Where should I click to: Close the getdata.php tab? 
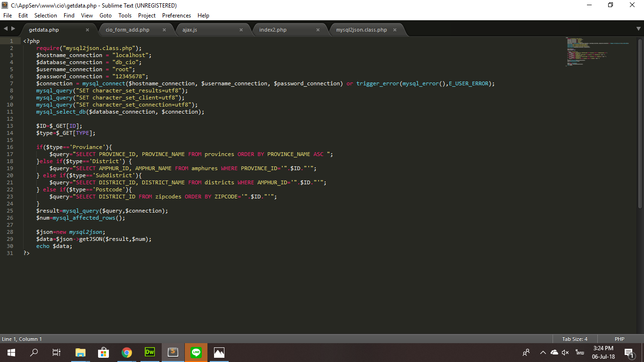[87, 30]
